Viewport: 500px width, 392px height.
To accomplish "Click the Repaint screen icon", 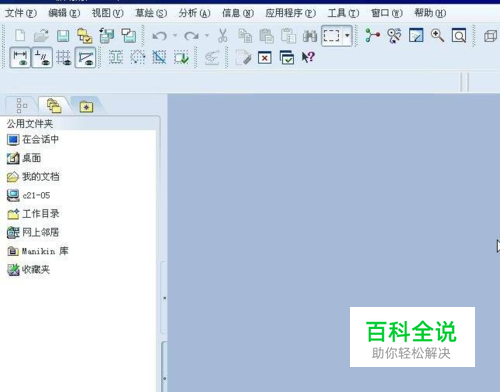I will 394,36.
